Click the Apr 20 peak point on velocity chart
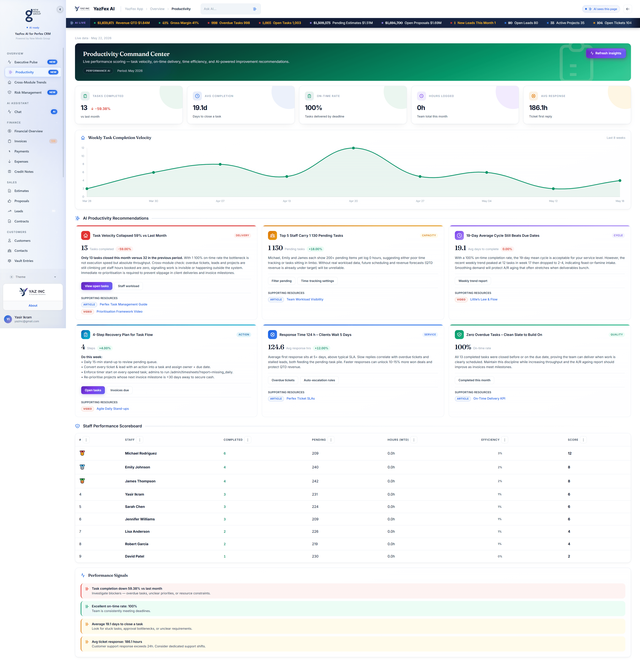Screen dimensions: 640x672 tap(353, 148)
